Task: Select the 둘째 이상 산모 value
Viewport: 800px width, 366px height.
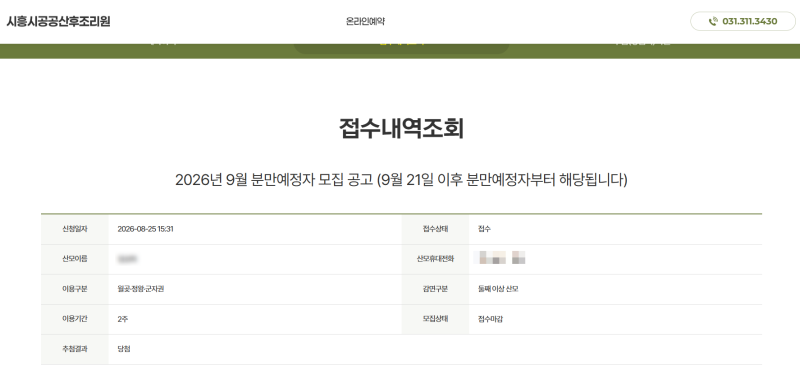Action: pos(498,289)
